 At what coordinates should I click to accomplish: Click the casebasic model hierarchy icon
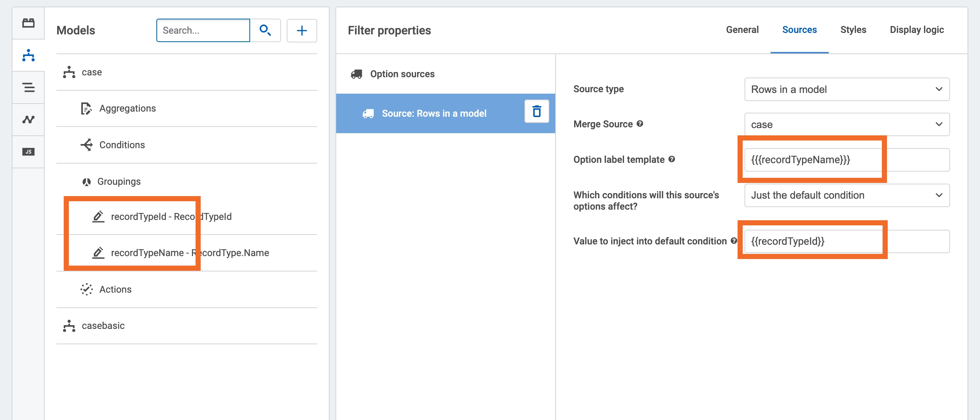click(x=69, y=326)
